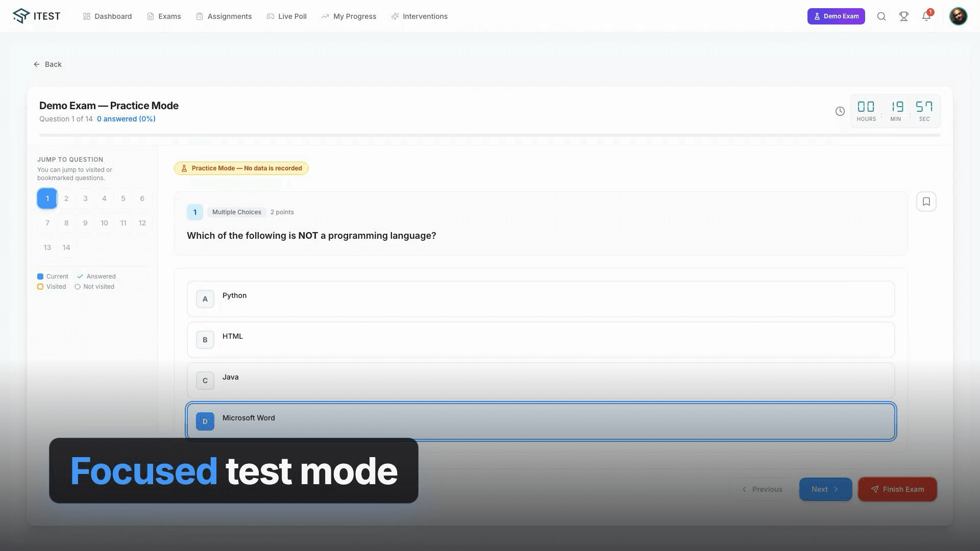Jump to question 7

coord(47,223)
